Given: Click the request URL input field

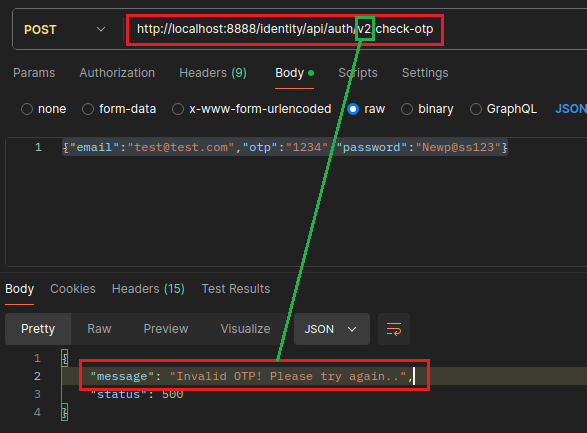Looking at the screenshot, I should click(x=355, y=30).
